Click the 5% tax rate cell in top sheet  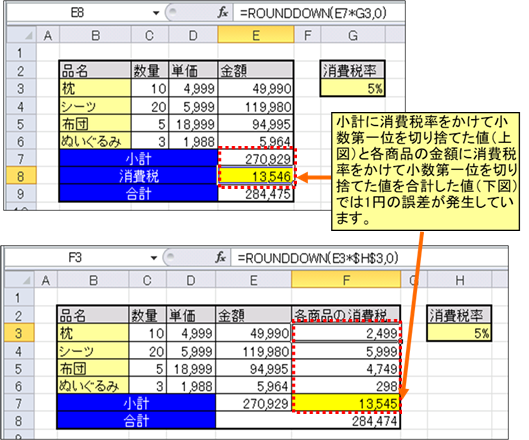pyautogui.click(x=353, y=88)
